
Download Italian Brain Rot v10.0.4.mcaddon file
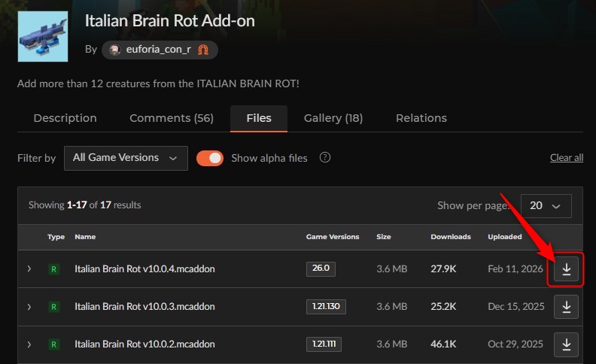pos(566,268)
